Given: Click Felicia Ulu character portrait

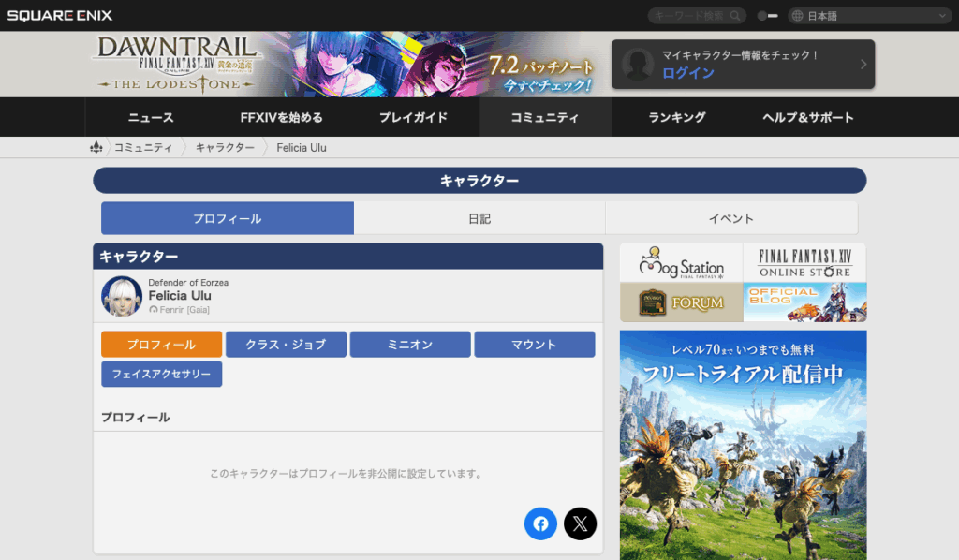Looking at the screenshot, I should pyautogui.click(x=122, y=296).
